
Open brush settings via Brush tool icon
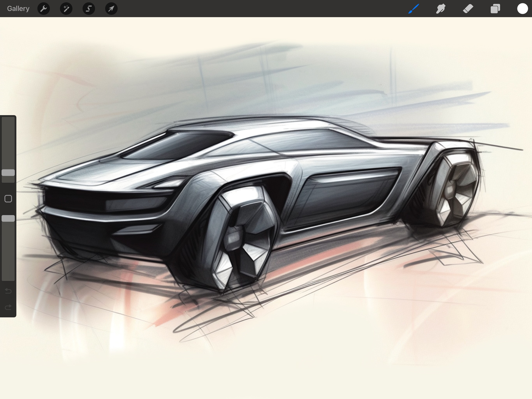click(x=414, y=9)
